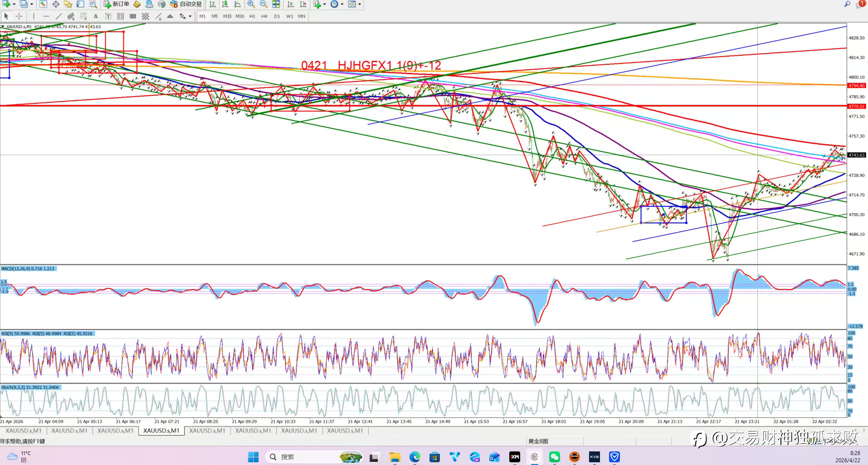
Task: Click the Windows taskbar search box
Action: tap(313, 457)
